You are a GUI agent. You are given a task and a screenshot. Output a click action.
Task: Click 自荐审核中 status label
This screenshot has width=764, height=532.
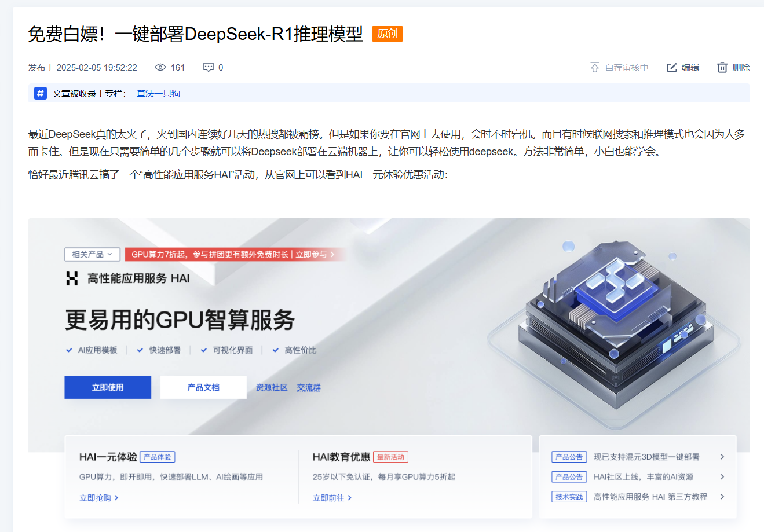pyautogui.click(x=627, y=68)
